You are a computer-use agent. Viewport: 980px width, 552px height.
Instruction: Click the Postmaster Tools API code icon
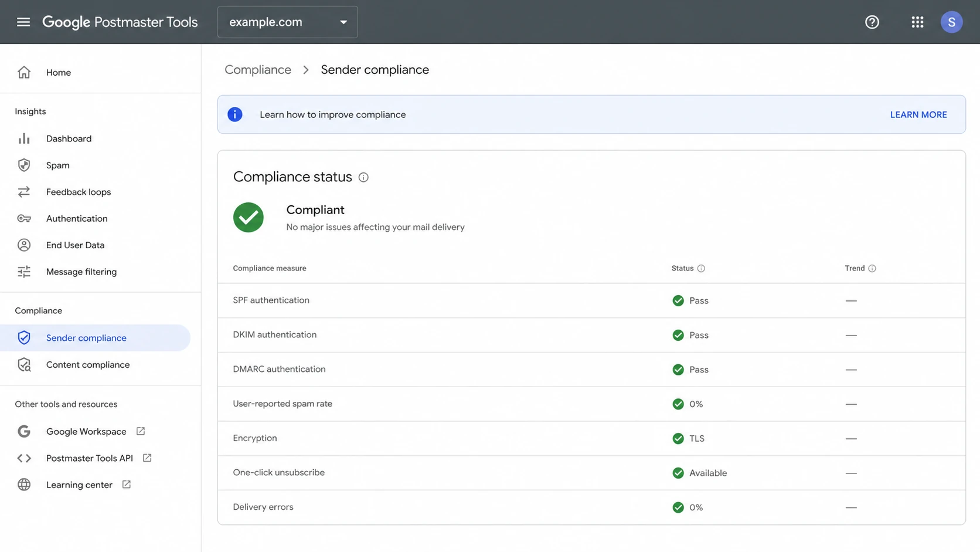click(24, 458)
